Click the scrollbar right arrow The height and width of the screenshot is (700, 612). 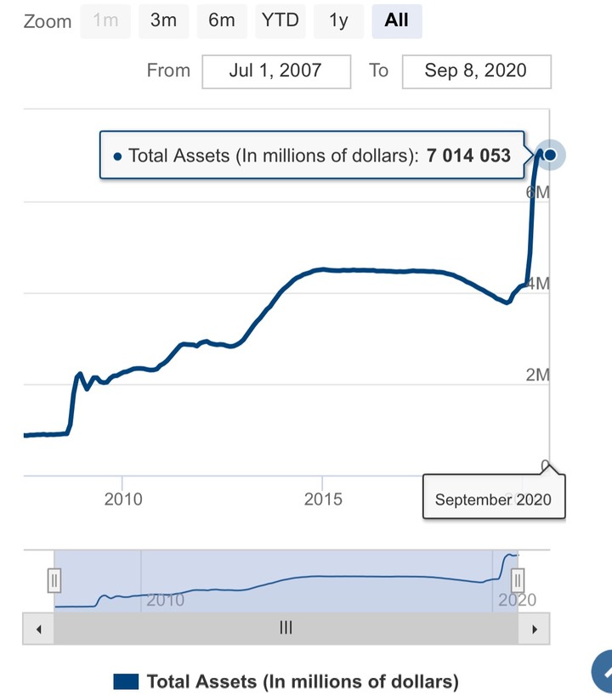[535, 629]
